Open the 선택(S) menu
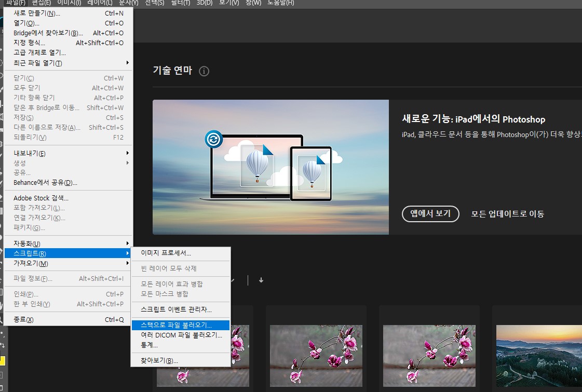582x392 pixels. [x=154, y=3]
